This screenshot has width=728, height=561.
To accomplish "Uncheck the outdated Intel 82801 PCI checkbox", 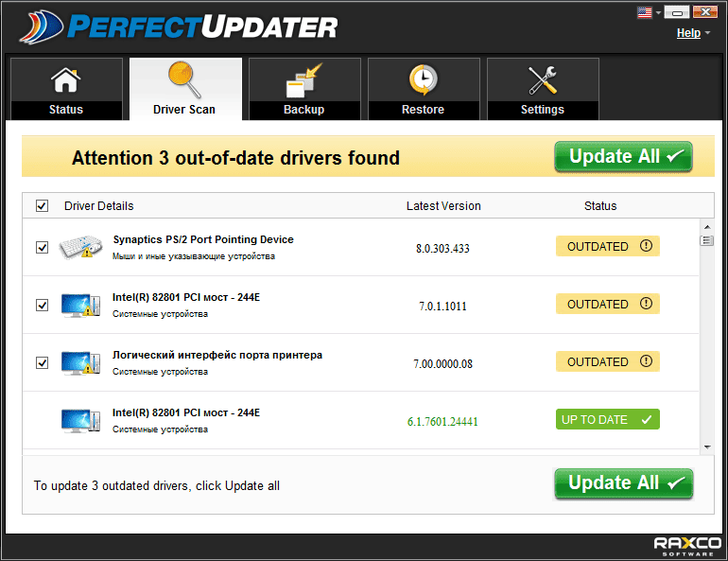I will pyautogui.click(x=42, y=306).
